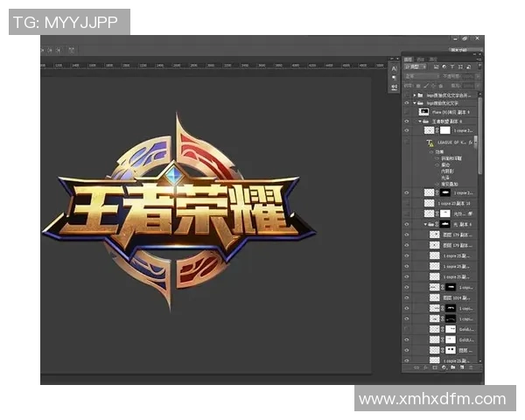This screenshot has width=525, height=420.
Task: Select the Flare layer row
Action: 444,112
